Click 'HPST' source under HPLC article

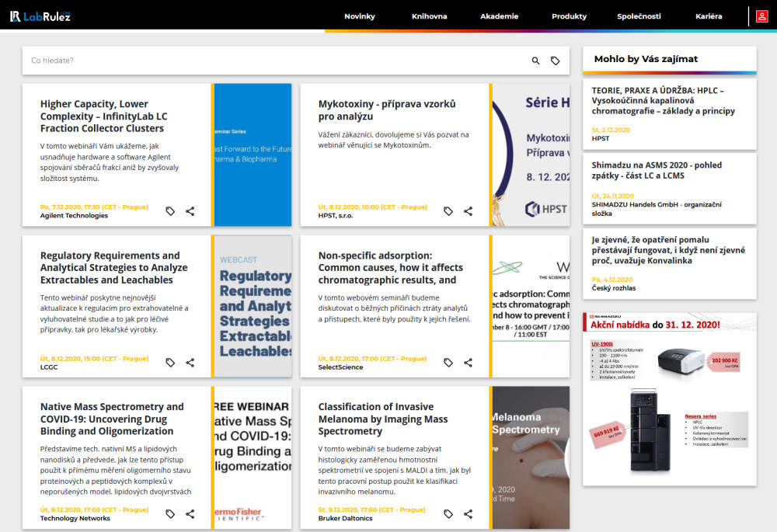[600, 138]
